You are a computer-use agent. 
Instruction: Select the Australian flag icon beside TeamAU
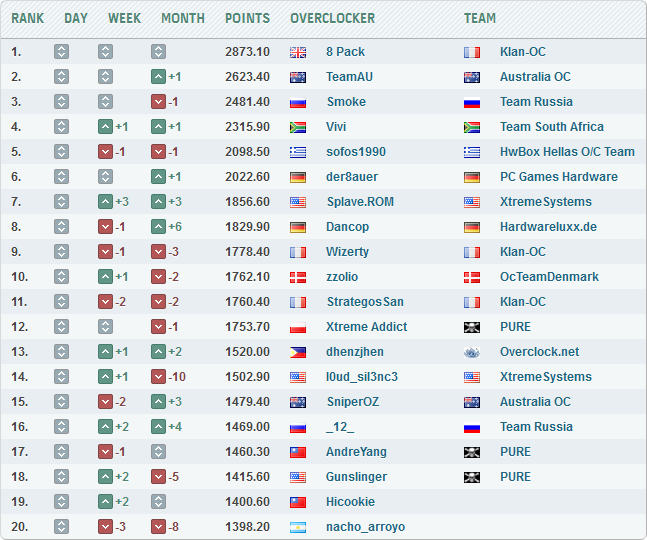(x=298, y=77)
